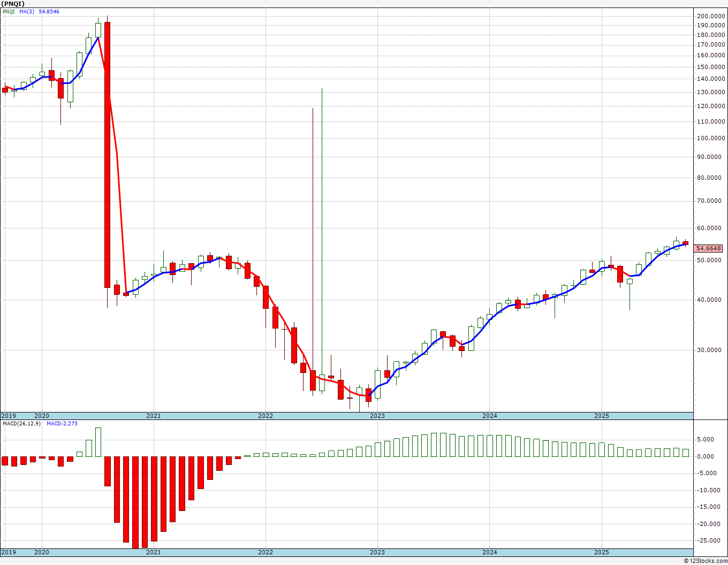Viewport: 728px width, 565px height.
Task: Click 2025 on the price chart time axis
Action: (602, 416)
